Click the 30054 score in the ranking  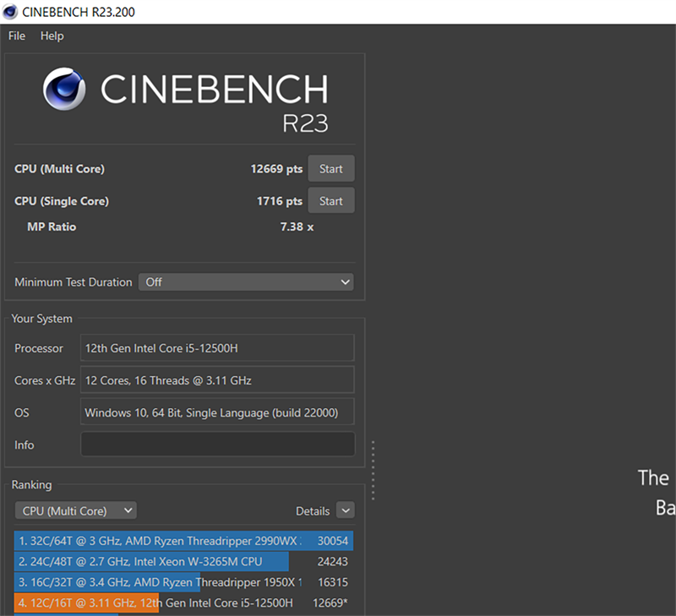click(x=333, y=541)
